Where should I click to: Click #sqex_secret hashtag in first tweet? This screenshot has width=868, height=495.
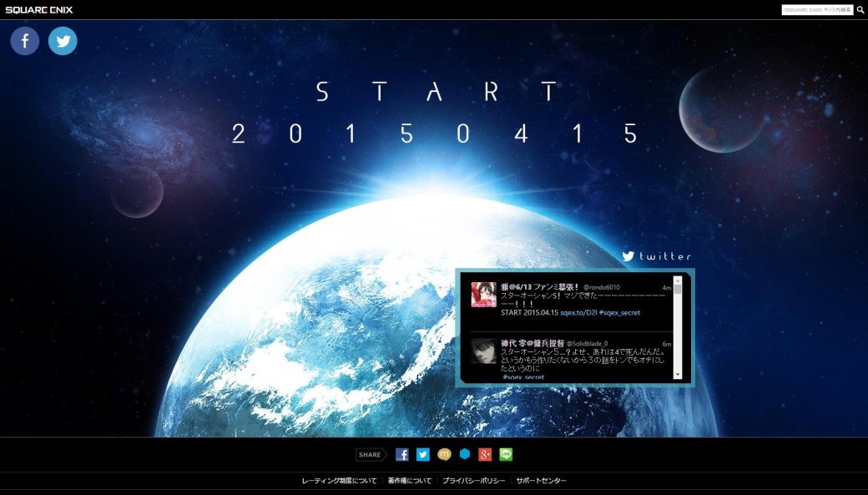coord(619,313)
